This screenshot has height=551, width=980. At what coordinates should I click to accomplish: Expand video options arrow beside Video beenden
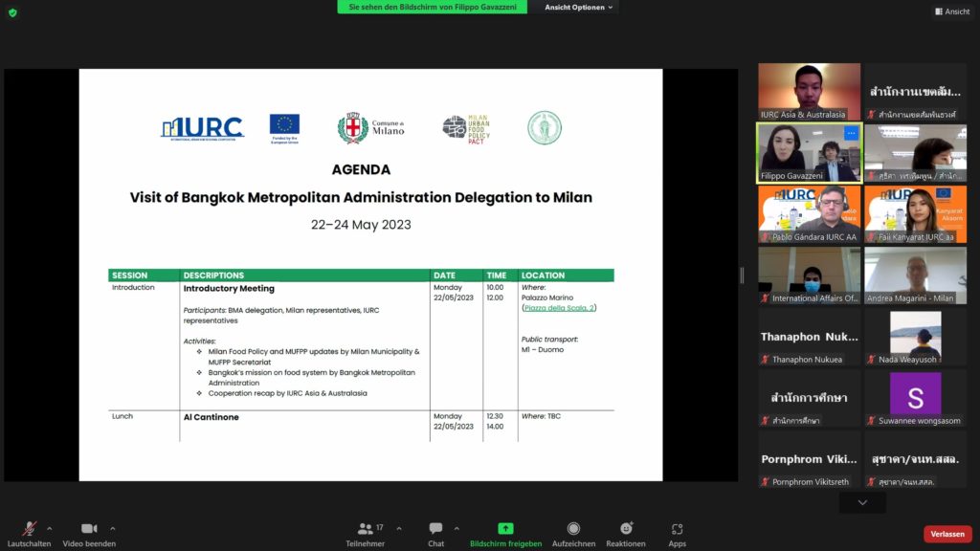(x=112, y=528)
